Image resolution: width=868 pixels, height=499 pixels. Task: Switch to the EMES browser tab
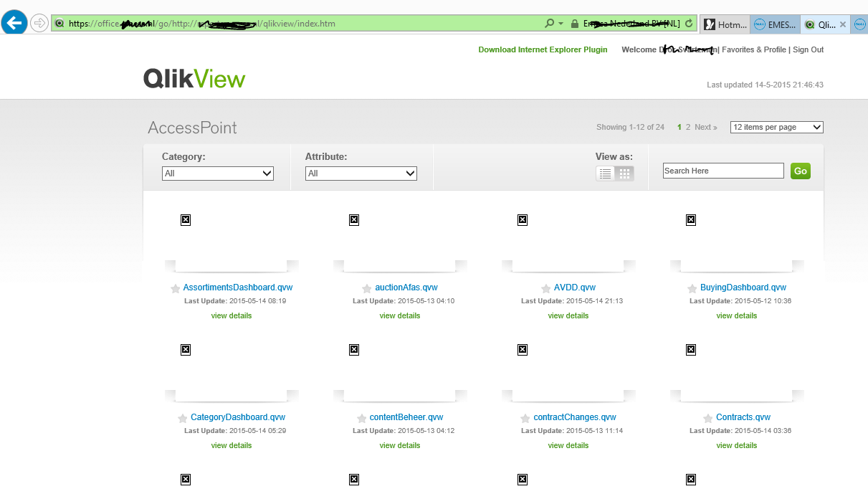[775, 24]
